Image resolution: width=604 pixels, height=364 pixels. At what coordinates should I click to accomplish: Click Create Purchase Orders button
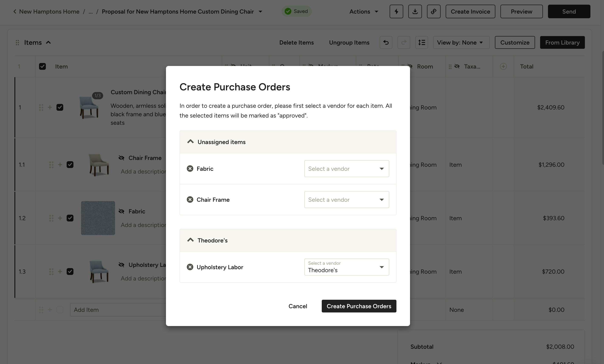pyautogui.click(x=359, y=306)
